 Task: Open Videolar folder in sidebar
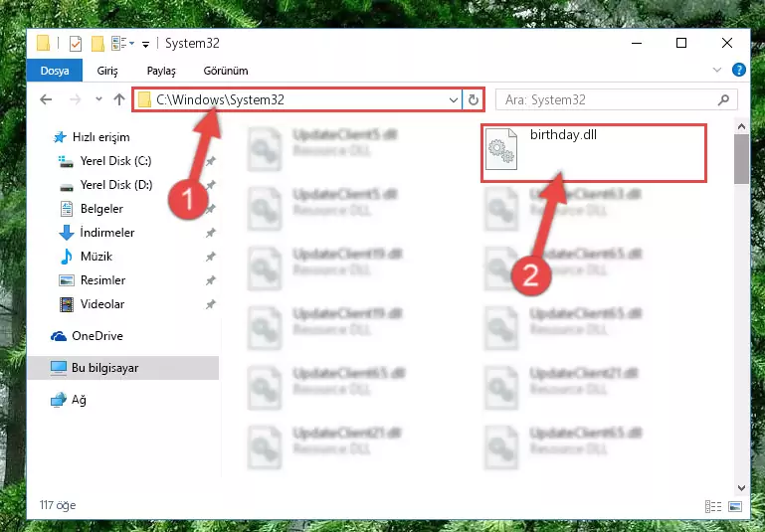pos(92,304)
